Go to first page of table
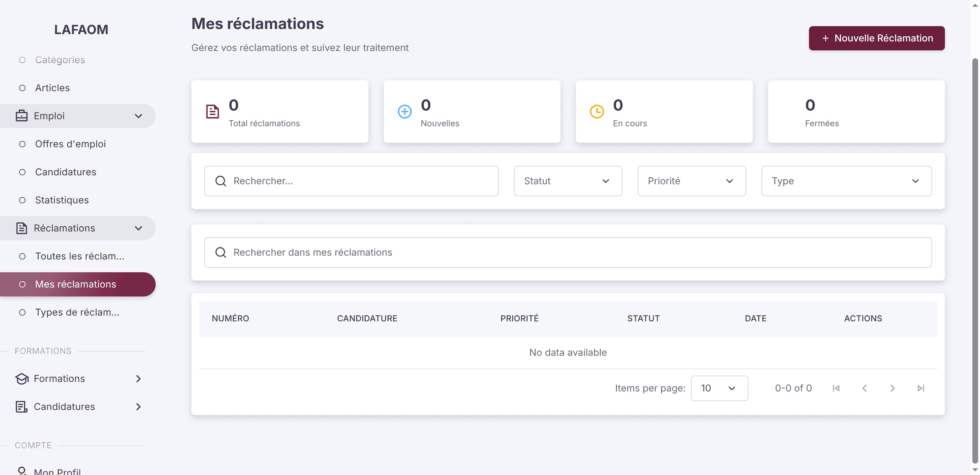This screenshot has height=475, width=980. click(836, 388)
